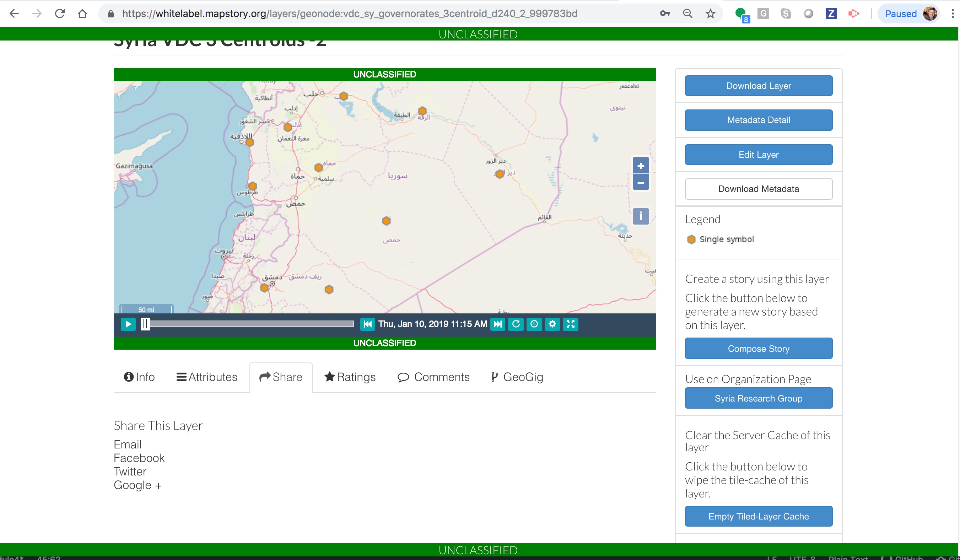The image size is (960, 560).
Task: Open the timeline settings gear icon
Action: [552, 324]
